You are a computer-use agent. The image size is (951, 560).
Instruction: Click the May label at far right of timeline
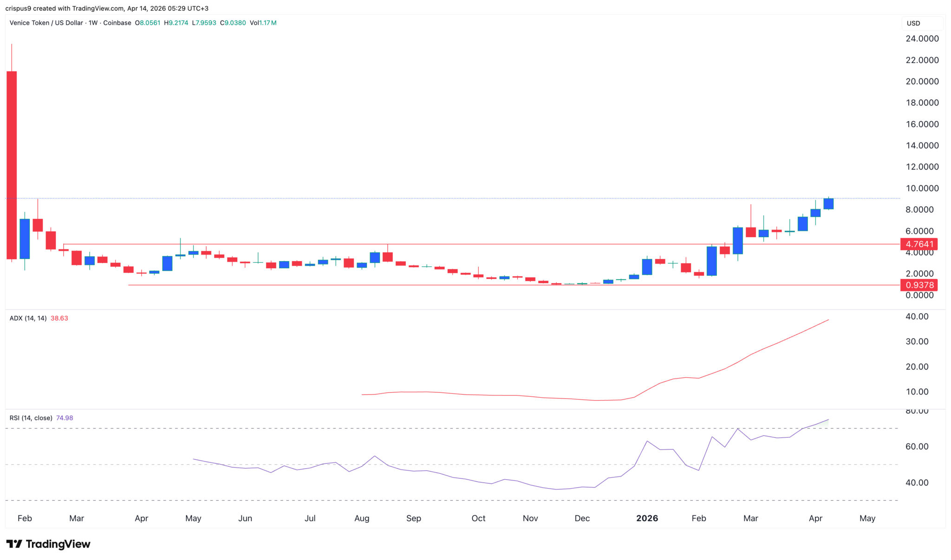pyautogui.click(x=867, y=518)
